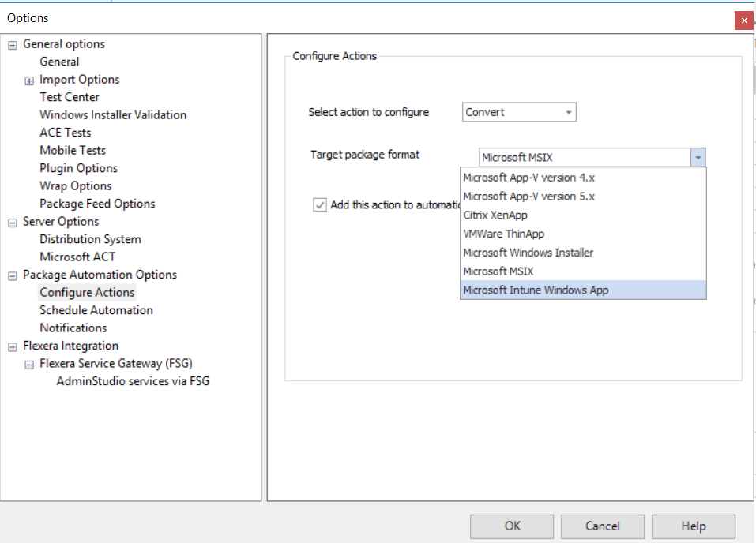This screenshot has height=543, width=756.
Task: Collapse the General options tree node
Action: point(11,44)
